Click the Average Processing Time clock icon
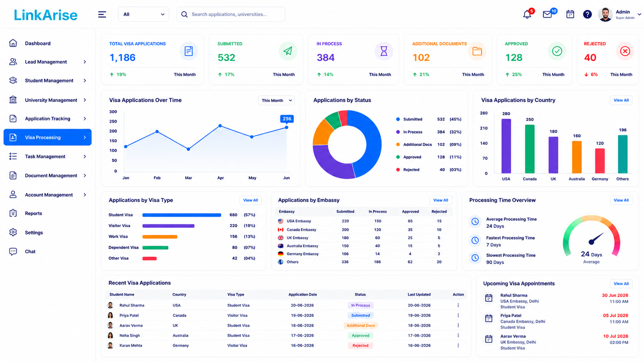Image resolution: width=644 pixels, height=362 pixels. 475,222
